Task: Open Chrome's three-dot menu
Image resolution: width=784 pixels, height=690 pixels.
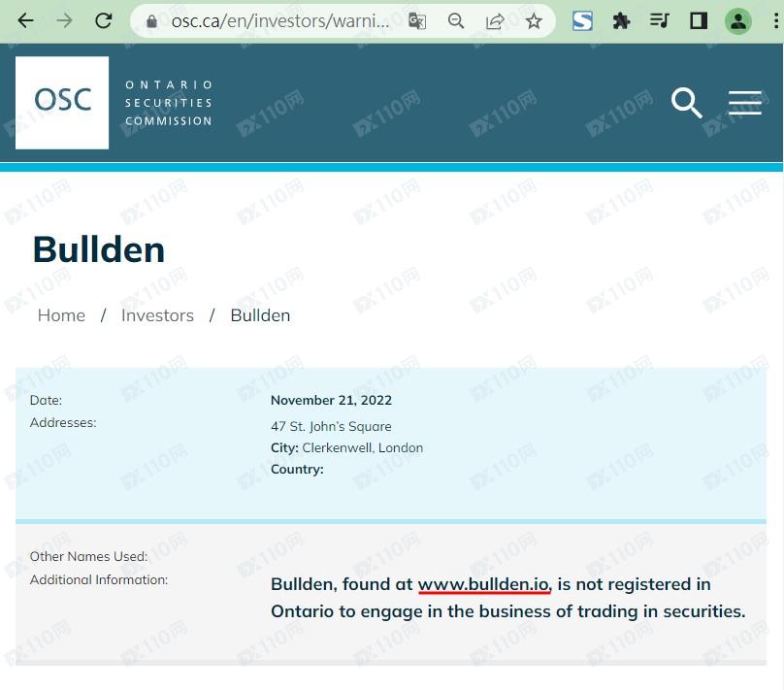Action: click(773, 20)
